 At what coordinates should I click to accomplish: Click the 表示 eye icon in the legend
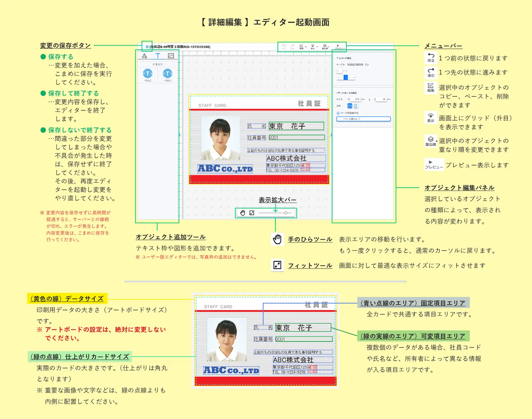tap(431, 118)
